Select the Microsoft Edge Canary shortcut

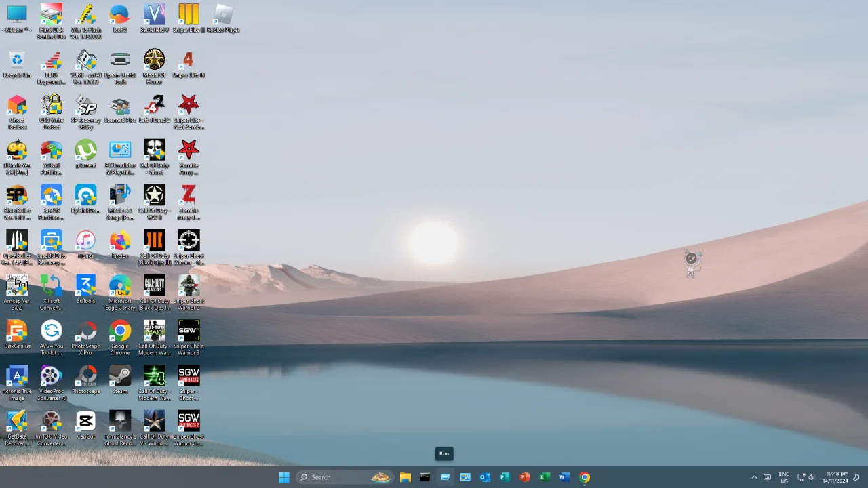click(120, 293)
